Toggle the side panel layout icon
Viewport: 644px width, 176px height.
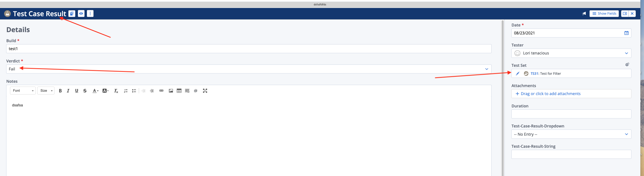(x=625, y=14)
